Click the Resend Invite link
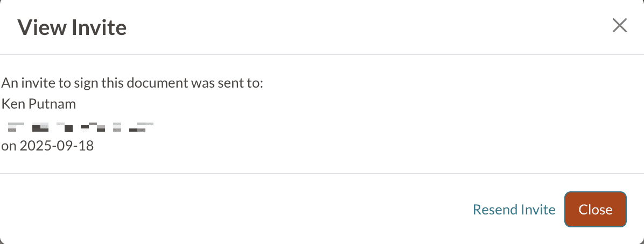 pyautogui.click(x=514, y=210)
